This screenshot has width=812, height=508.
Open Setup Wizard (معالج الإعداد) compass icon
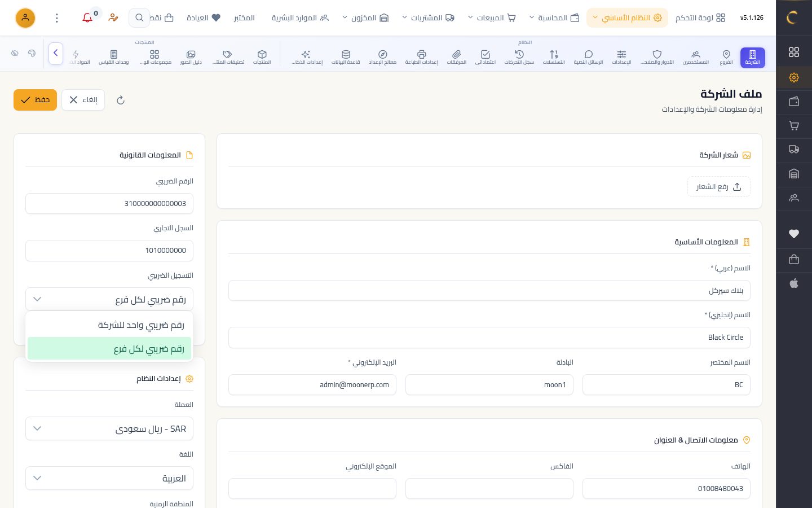pyautogui.click(x=382, y=57)
